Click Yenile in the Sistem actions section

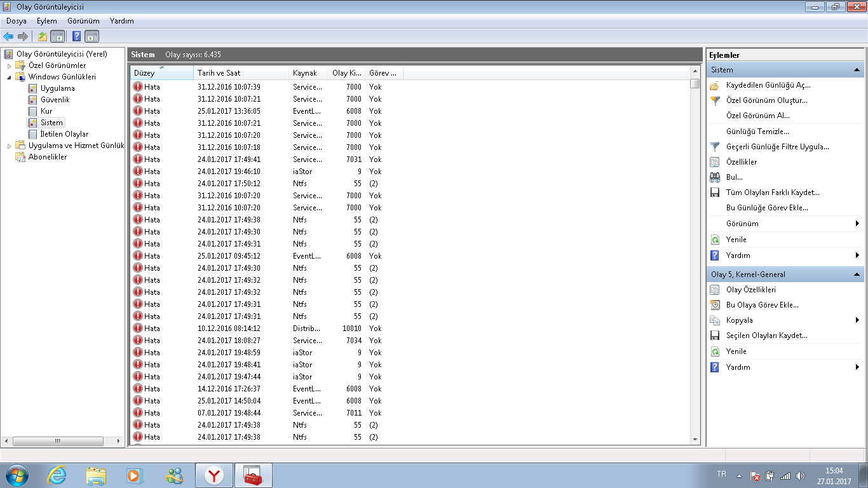[736, 240]
